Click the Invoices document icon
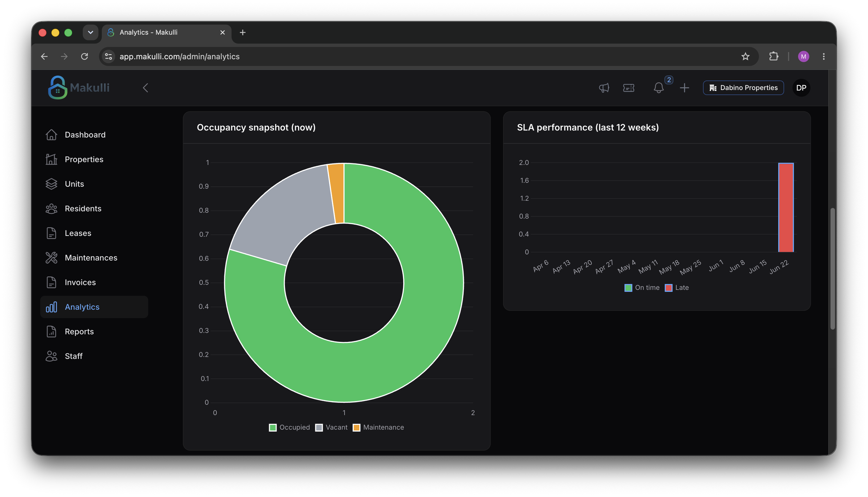 (x=51, y=282)
